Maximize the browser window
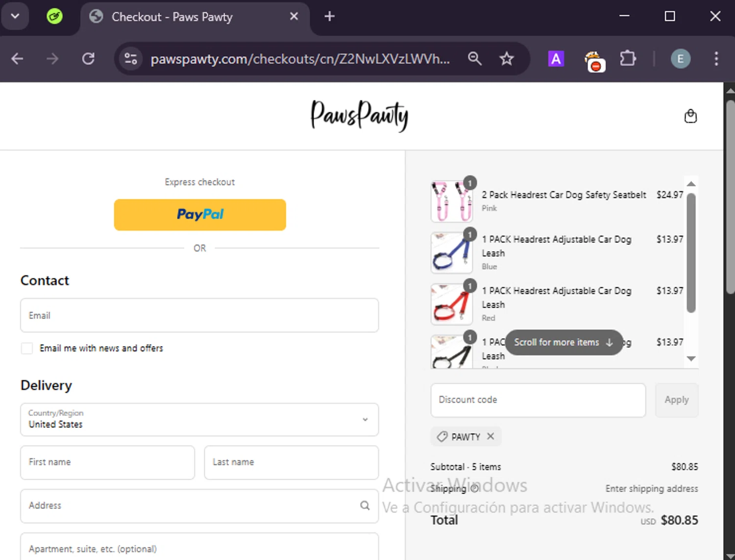Image resolution: width=735 pixels, height=560 pixels. (670, 16)
